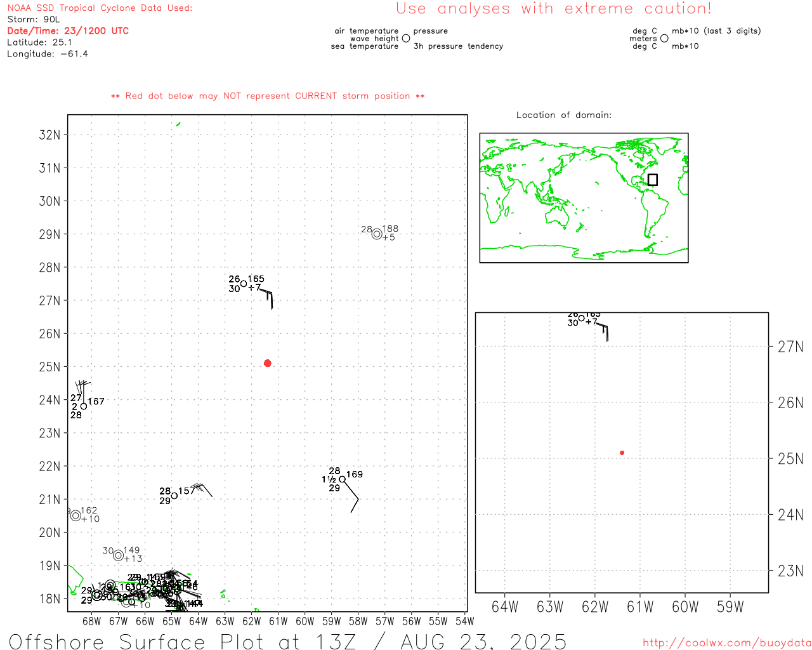Click the 25N label on zoomed map axis
This screenshot has height=650, width=812.
click(790, 458)
